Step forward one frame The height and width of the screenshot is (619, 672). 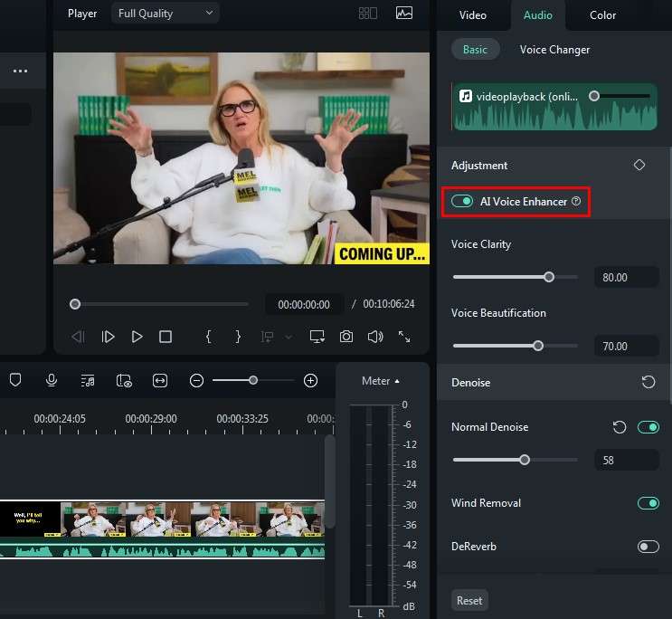108,337
